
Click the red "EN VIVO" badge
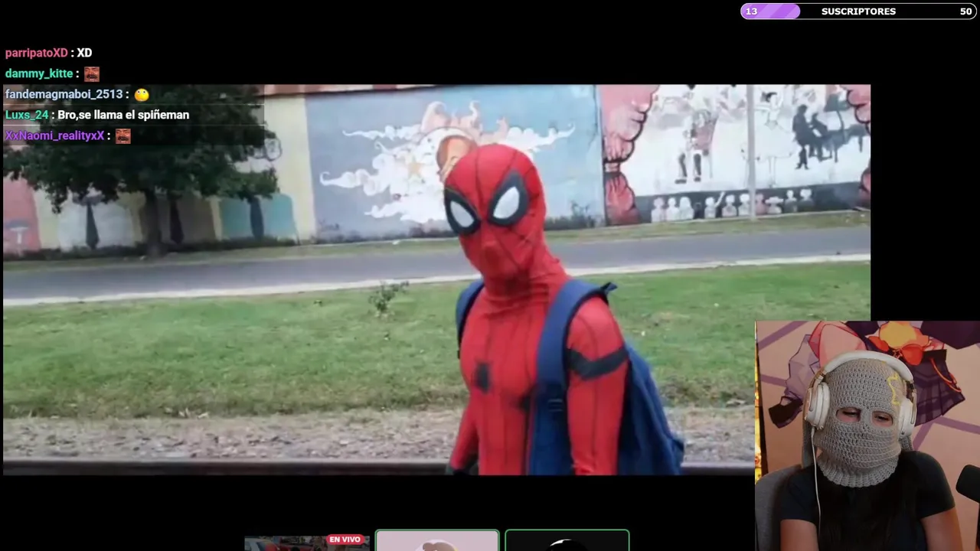(x=345, y=540)
